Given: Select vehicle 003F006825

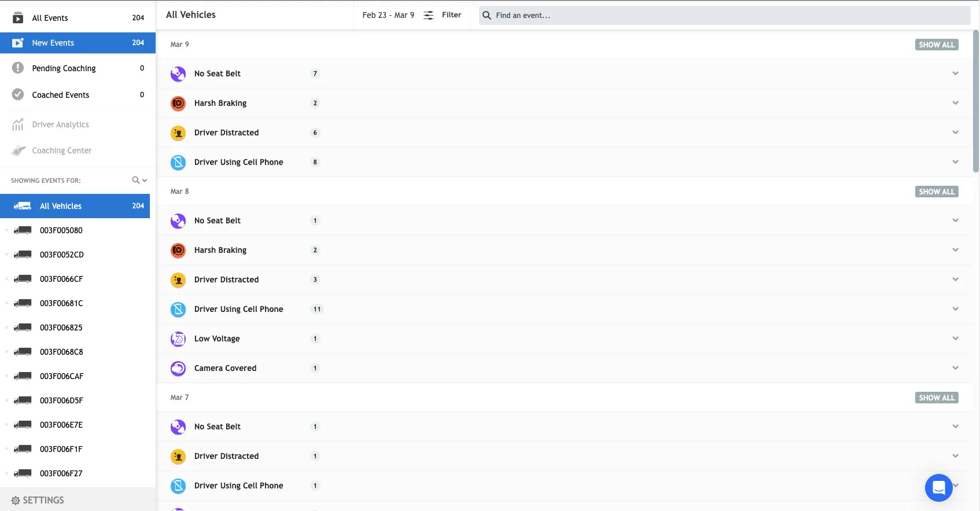Looking at the screenshot, I should tap(75, 328).
